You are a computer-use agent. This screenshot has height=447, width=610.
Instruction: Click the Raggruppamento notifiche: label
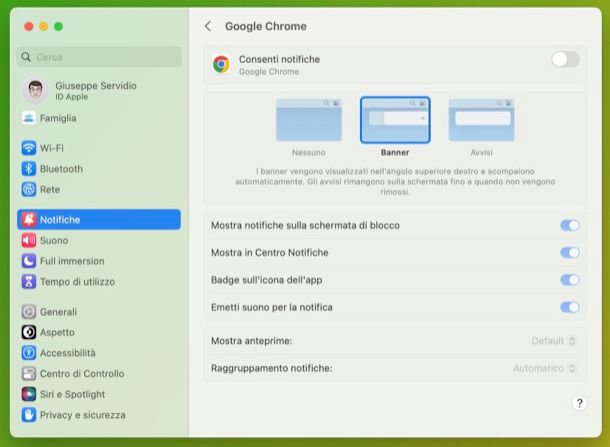[272, 368]
